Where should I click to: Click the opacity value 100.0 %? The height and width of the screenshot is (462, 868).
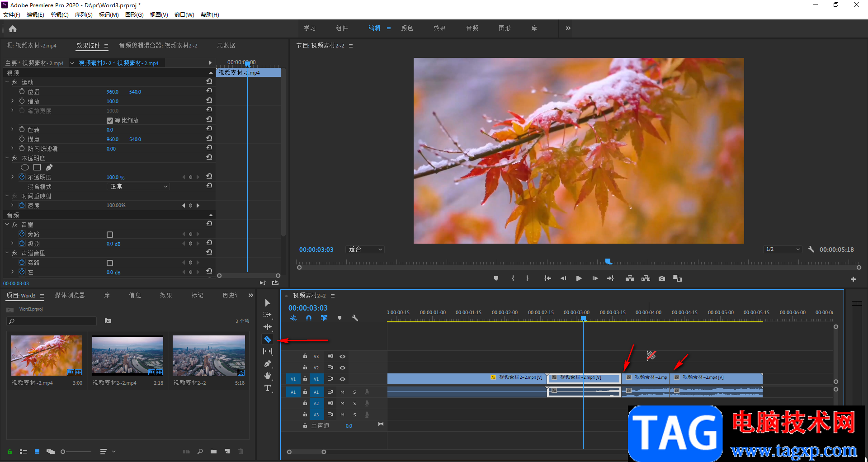tap(115, 177)
